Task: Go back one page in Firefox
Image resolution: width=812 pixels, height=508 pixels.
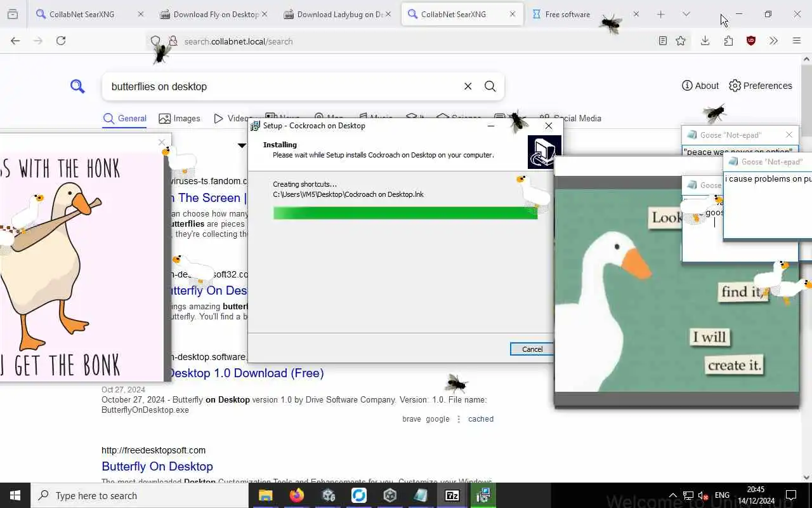Action: tap(15, 41)
